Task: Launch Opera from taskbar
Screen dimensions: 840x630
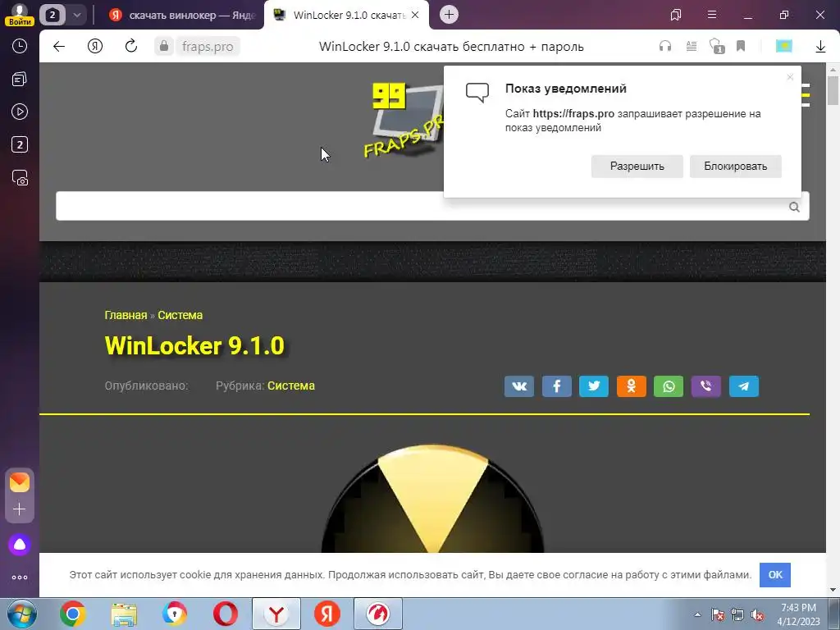Action: [x=225, y=614]
